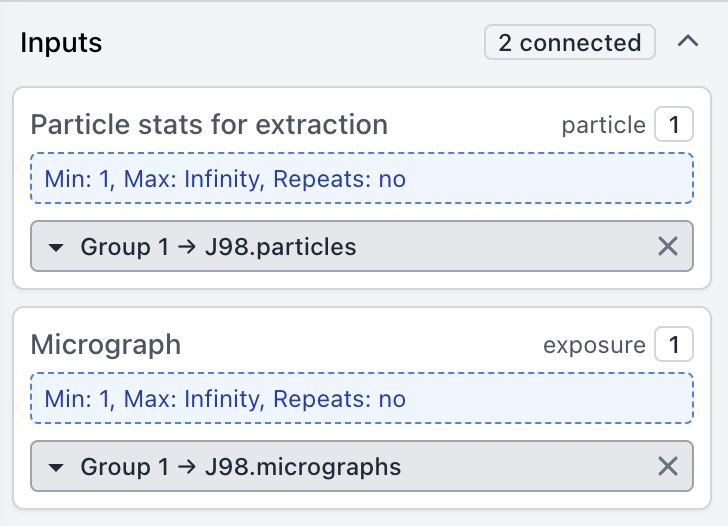
Task: Click the particle count badge
Action: (673, 125)
